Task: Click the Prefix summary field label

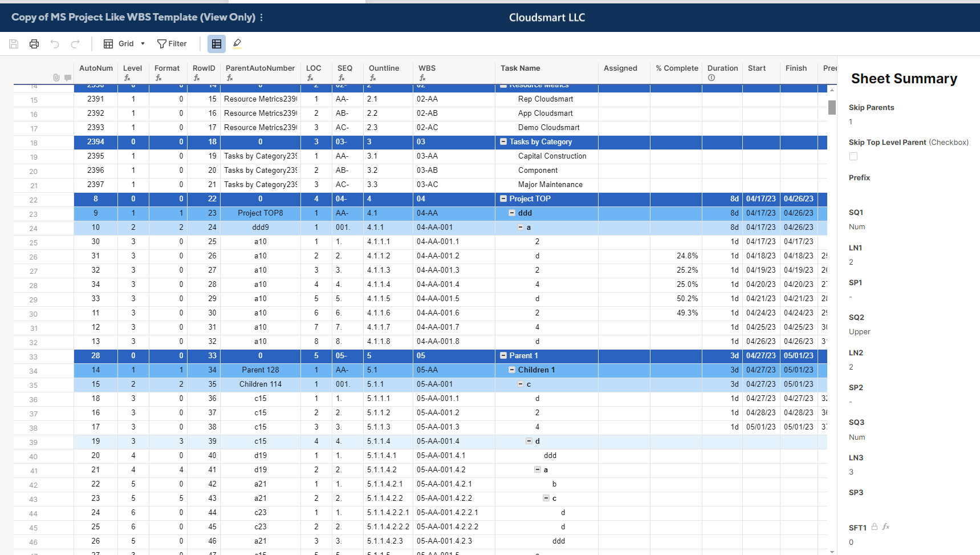Action: click(x=859, y=178)
